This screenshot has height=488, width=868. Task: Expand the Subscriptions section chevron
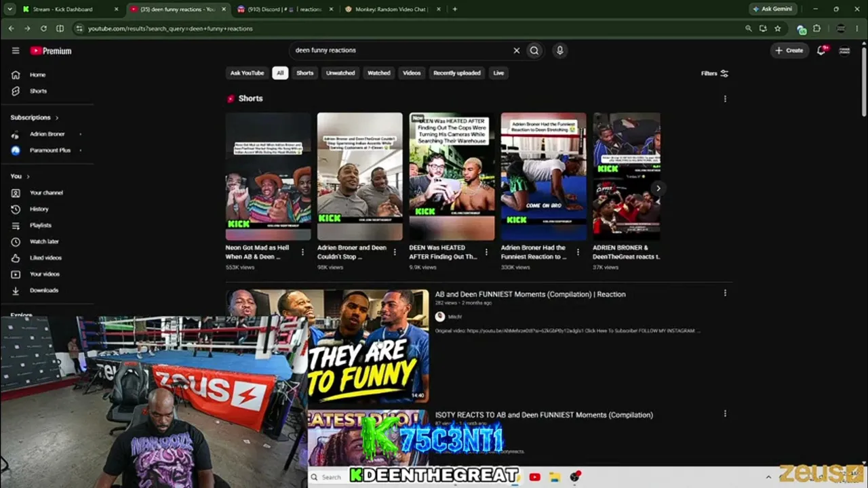57,118
